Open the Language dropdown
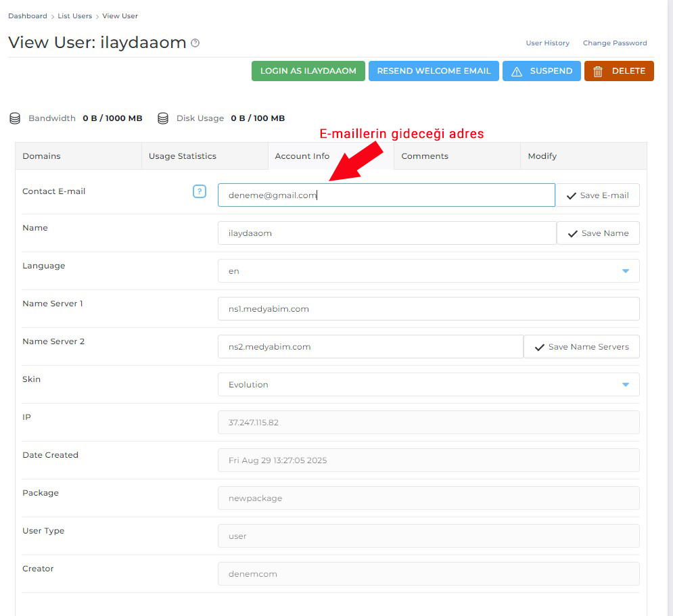673x616 pixels. click(428, 271)
